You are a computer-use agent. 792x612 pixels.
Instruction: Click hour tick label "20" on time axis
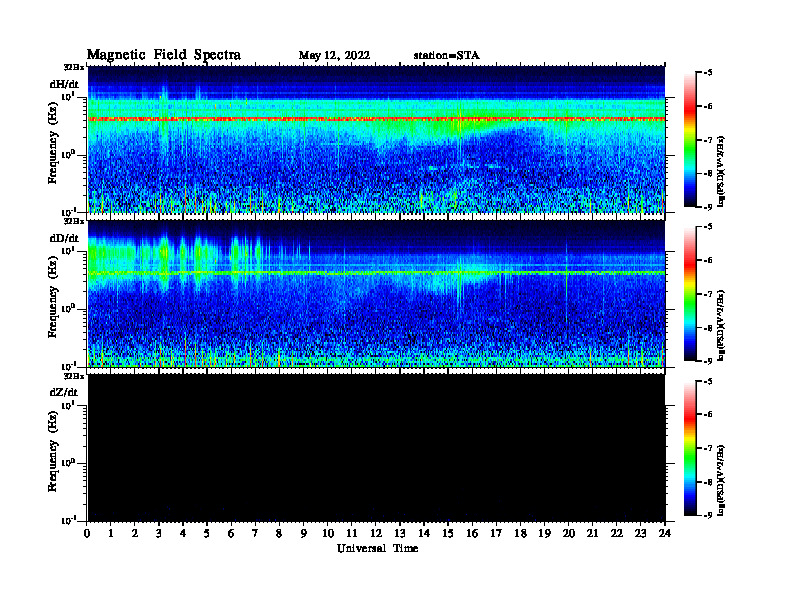pyautogui.click(x=569, y=534)
